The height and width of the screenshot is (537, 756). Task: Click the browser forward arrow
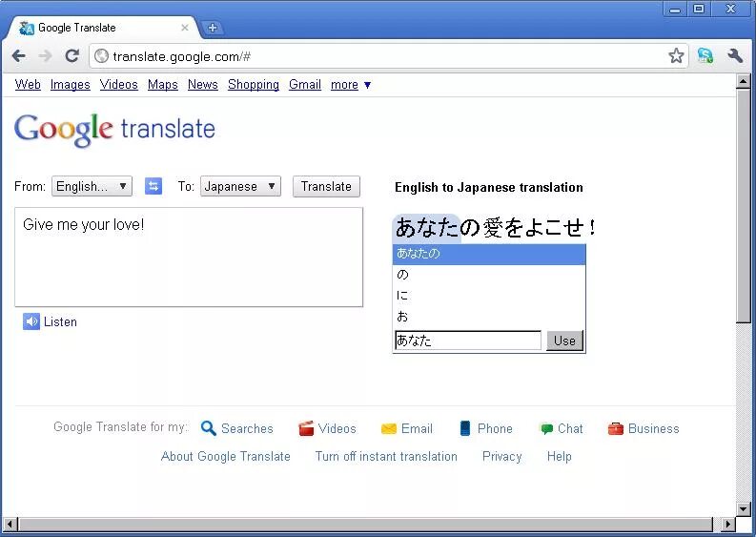point(46,56)
